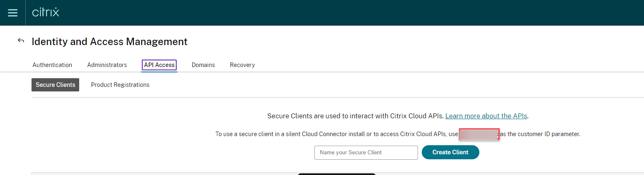Click the 'as the customer ID parameter' text
Screen dimensions: 644x175
pyautogui.click(x=540, y=134)
